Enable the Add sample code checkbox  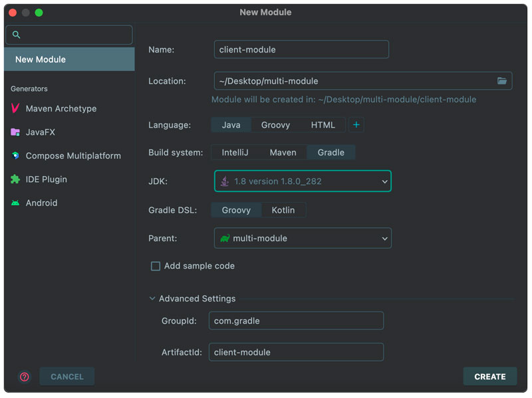click(x=156, y=266)
